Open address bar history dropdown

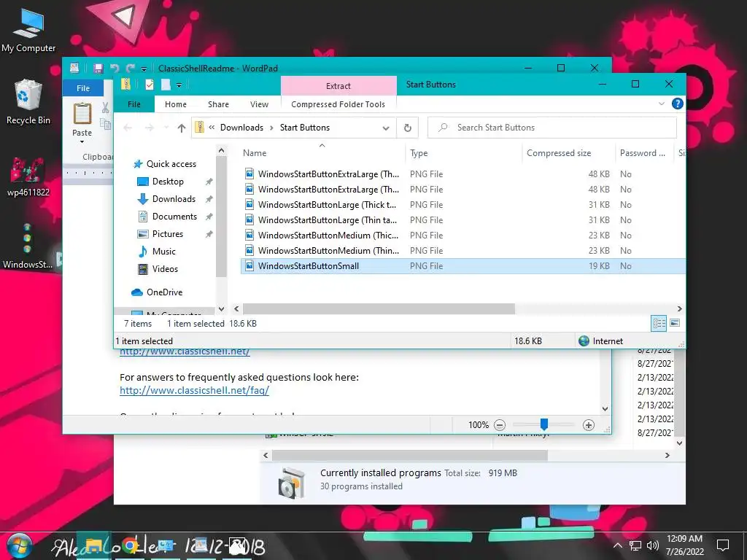click(386, 128)
